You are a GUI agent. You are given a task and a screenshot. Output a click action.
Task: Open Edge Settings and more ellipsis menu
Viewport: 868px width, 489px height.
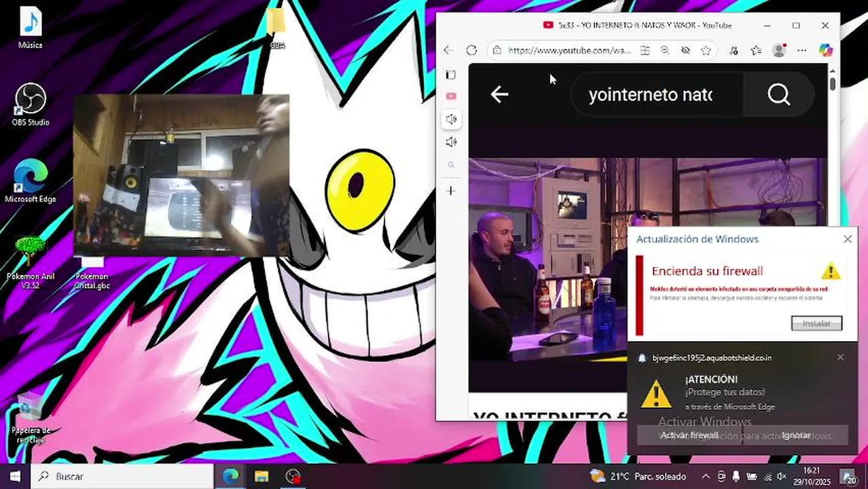point(801,50)
